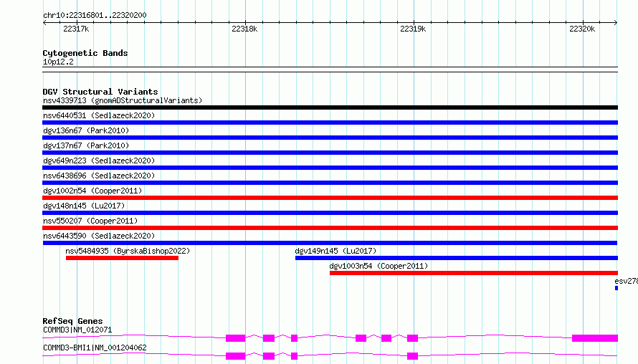Click the chr10:22316801..22320200 coordinates text
This screenshot has height=364, width=638.
(95, 15)
